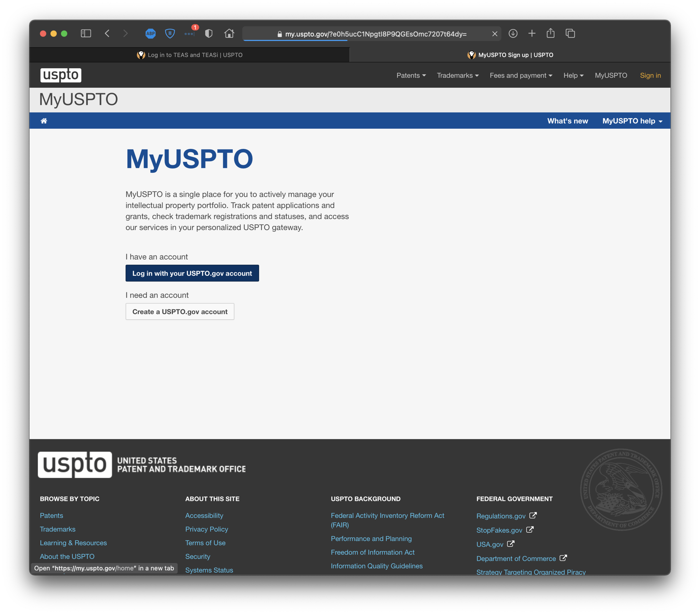700x614 pixels.
Task: Click the external link icon beside StopFakes.gov
Action: pyautogui.click(x=530, y=529)
